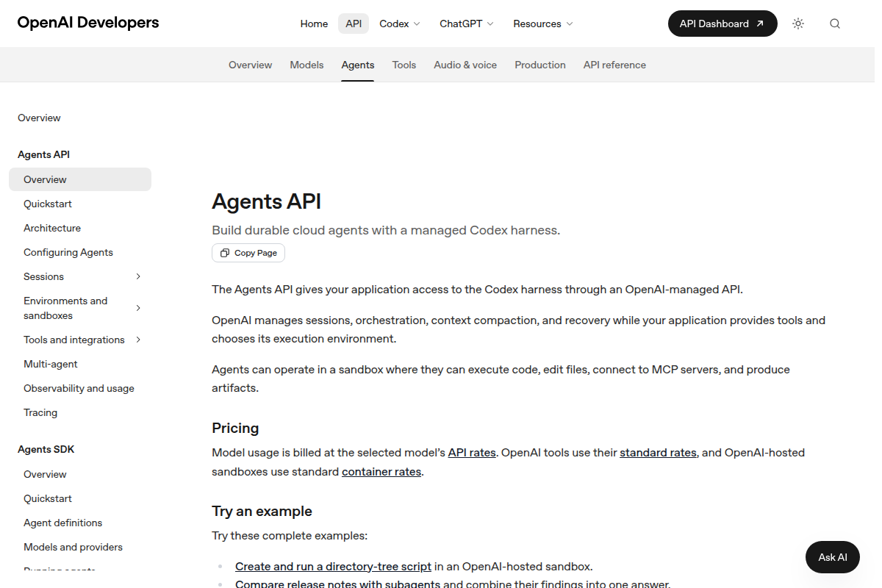
Task: Open Compare release notes with subagents link
Action: [x=337, y=584]
